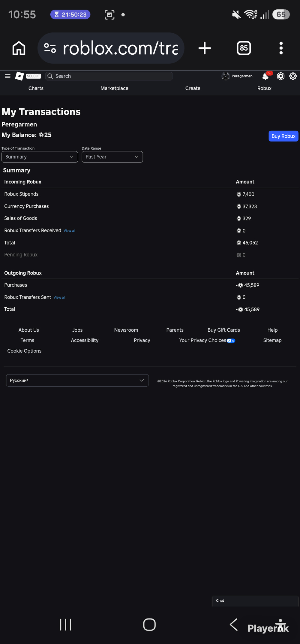
Task: Expand the Type of Transaction Summary dropdown
Action: (40, 157)
